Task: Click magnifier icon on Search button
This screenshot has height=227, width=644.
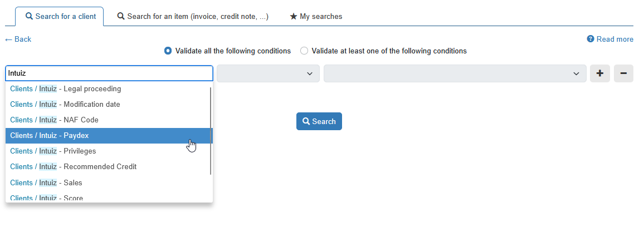Action: click(306, 121)
